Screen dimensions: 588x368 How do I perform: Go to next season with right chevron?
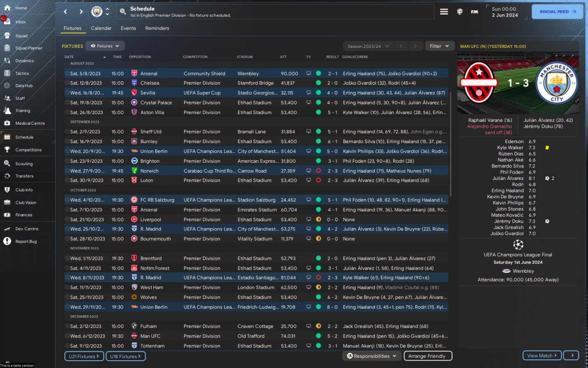click(415, 46)
